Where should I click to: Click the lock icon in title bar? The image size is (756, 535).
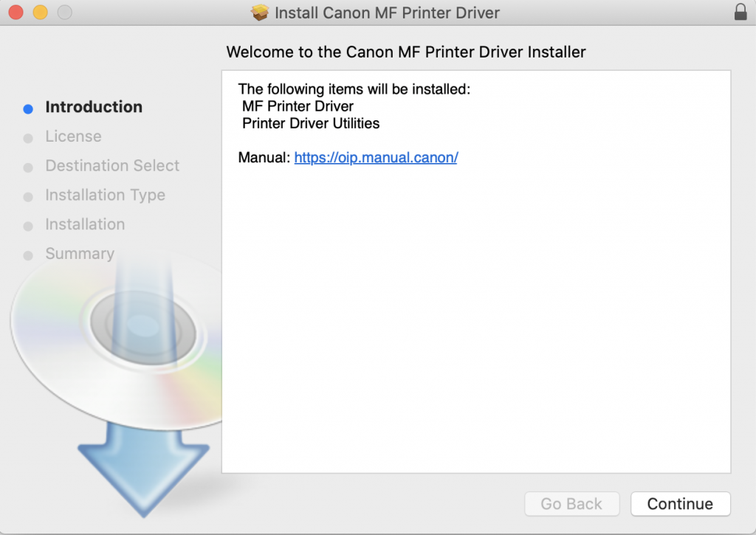tap(740, 13)
